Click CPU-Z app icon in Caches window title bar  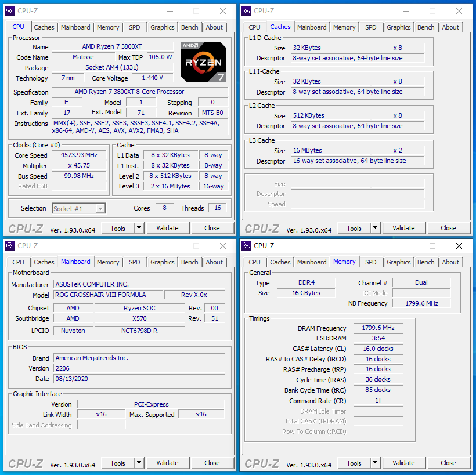point(246,11)
